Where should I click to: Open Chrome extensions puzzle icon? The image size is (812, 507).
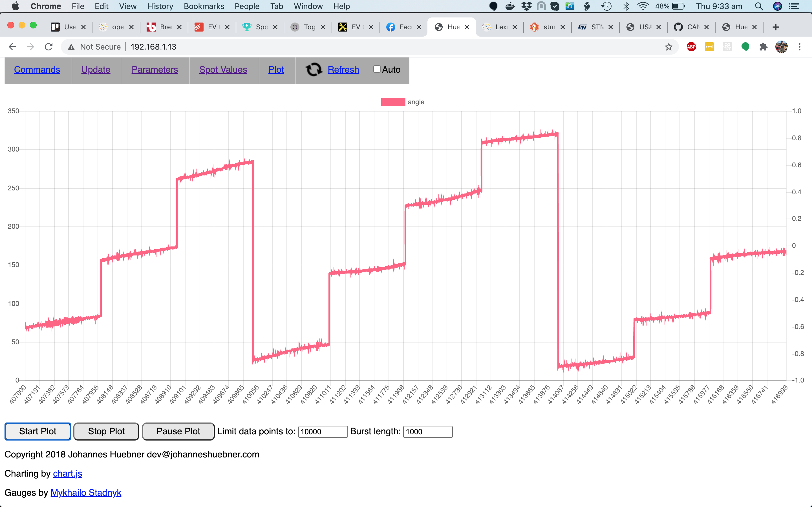[x=763, y=47]
